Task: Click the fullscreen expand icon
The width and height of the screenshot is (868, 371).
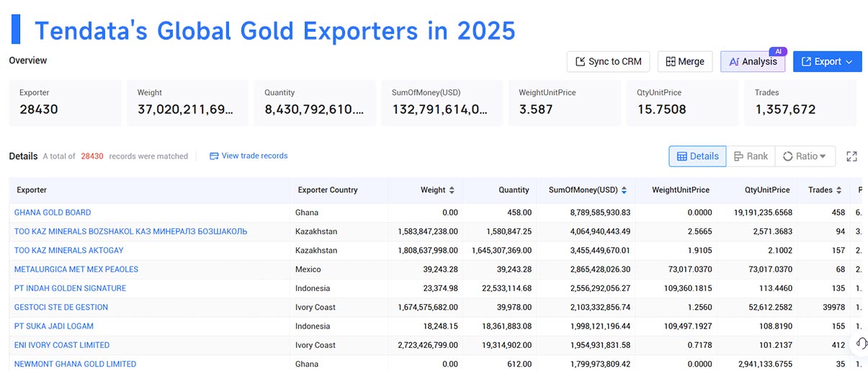Action: pyautogui.click(x=852, y=156)
